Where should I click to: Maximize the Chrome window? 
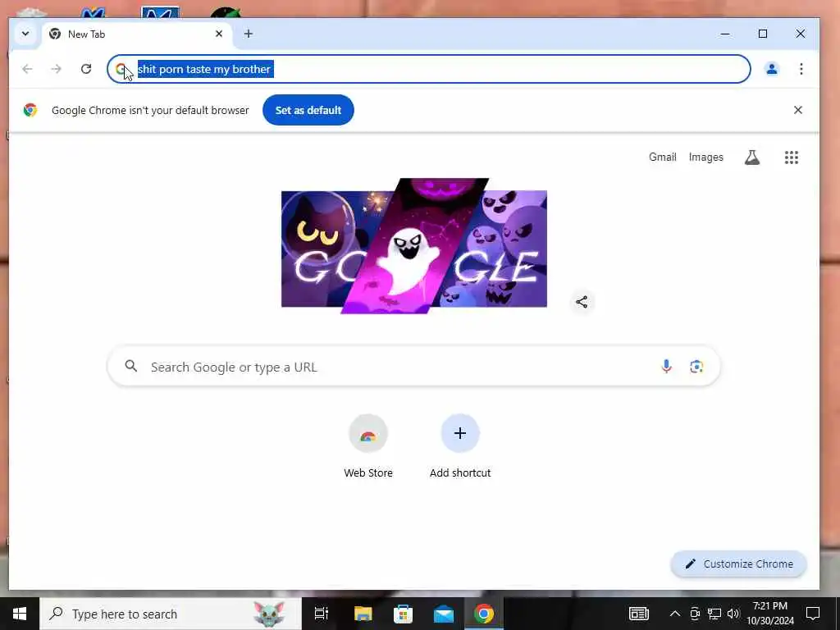click(x=763, y=34)
